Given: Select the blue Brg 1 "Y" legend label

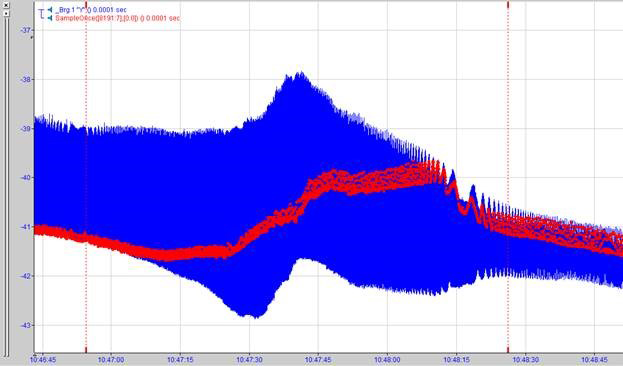Looking at the screenshot, I should tap(91, 10).
